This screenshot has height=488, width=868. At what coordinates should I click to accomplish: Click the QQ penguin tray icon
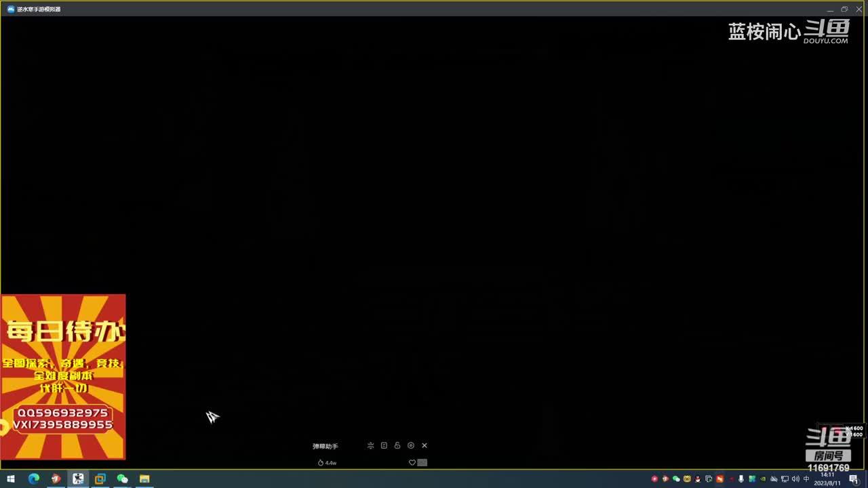tap(698, 479)
